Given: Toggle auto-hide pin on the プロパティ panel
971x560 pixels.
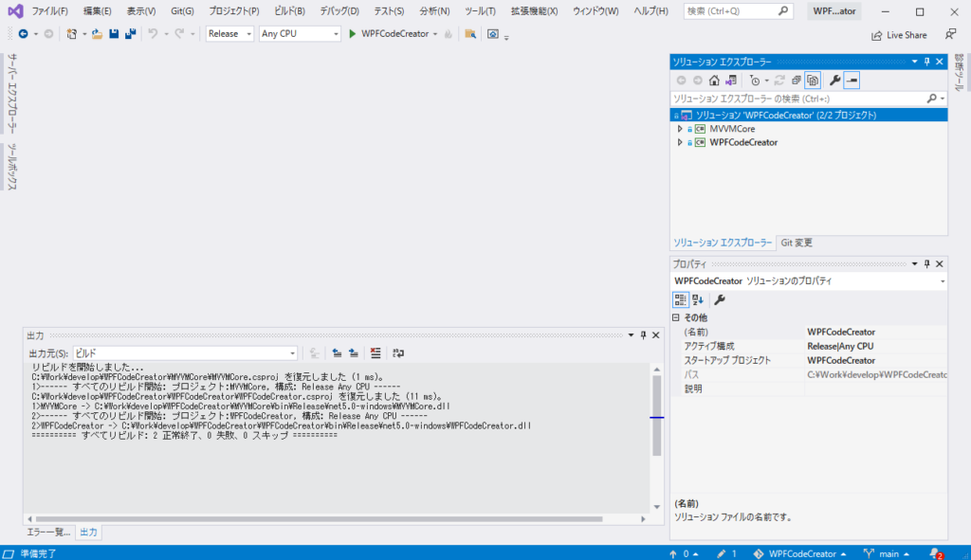Looking at the screenshot, I should pos(927,264).
